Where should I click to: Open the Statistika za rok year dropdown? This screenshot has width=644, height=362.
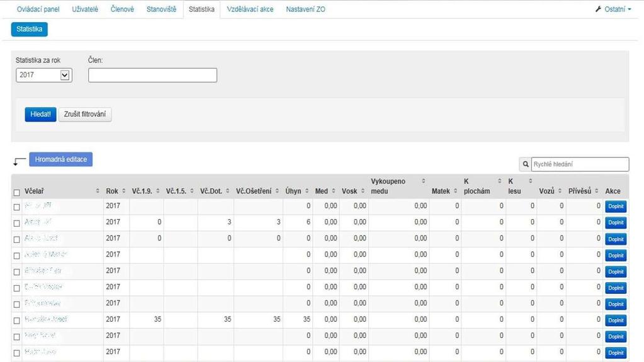coord(44,75)
